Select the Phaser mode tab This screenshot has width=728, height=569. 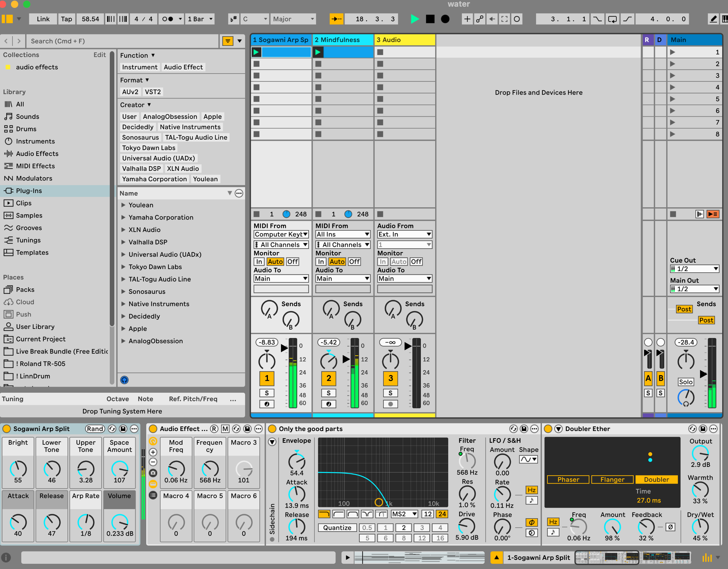(x=568, y=479)
